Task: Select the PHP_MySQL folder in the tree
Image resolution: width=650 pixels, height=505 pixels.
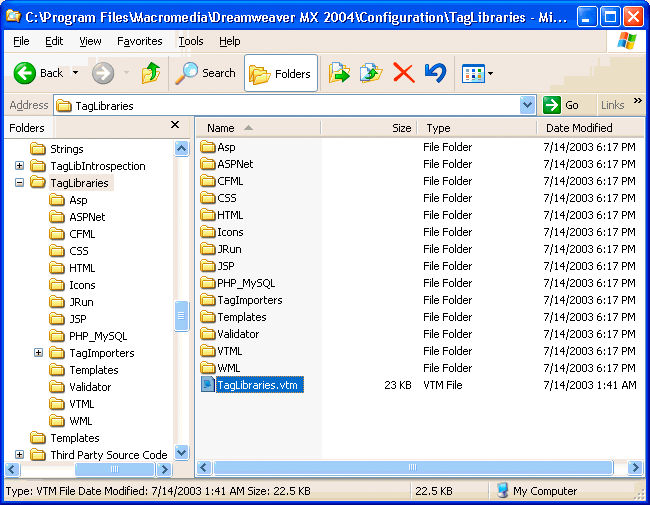Action: click(88, 336)
